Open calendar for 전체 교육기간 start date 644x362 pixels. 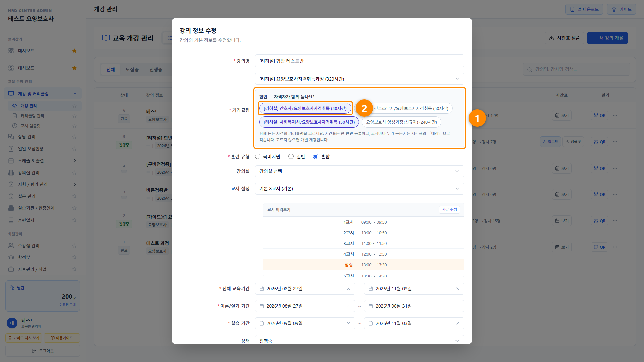point(262,289)
